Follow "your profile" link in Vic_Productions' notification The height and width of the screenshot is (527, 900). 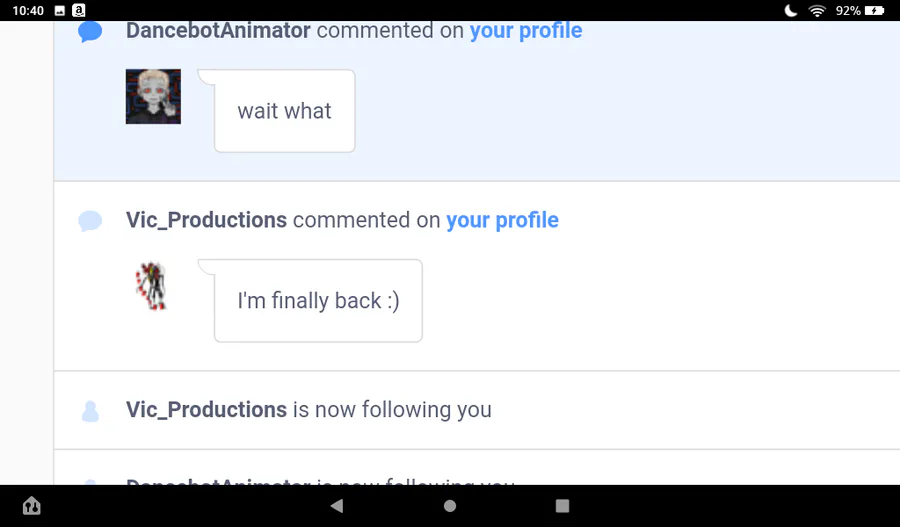pos(502,220)
